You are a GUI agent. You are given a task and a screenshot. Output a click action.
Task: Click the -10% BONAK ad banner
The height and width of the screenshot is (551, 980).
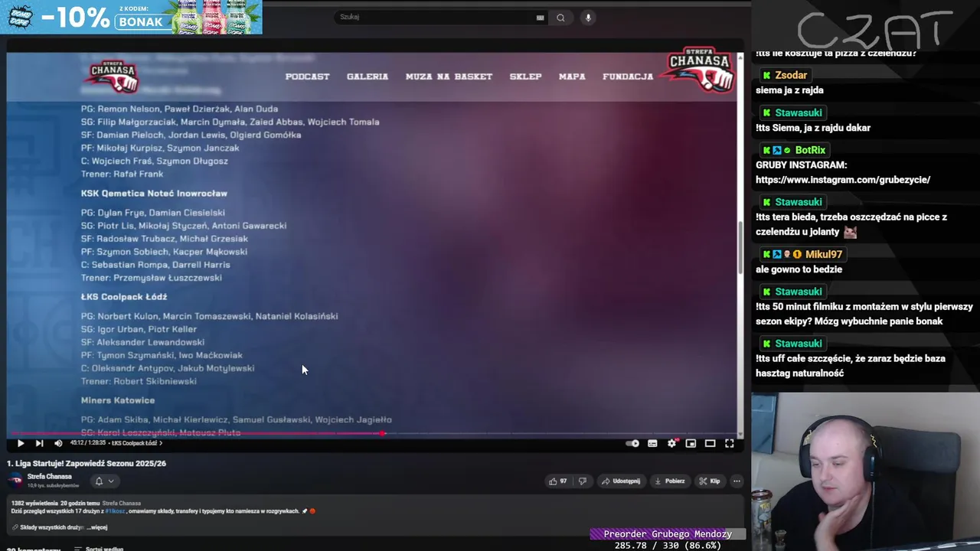131,17
